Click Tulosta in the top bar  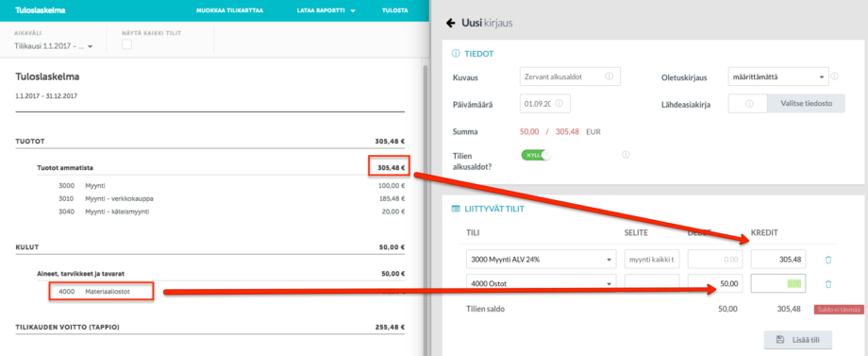pyautogui.click(x=395, y=10)
